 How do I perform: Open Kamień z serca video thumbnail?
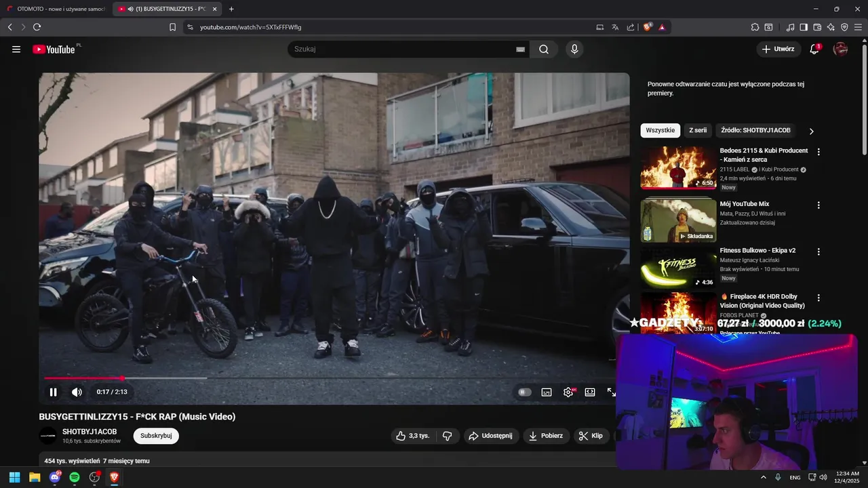coord(678,167)
